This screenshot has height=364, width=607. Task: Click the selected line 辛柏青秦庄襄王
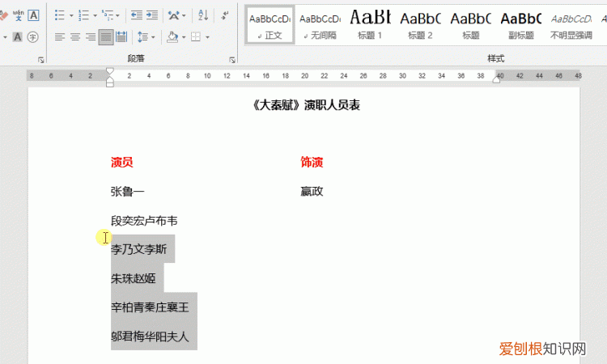point(150,307)
